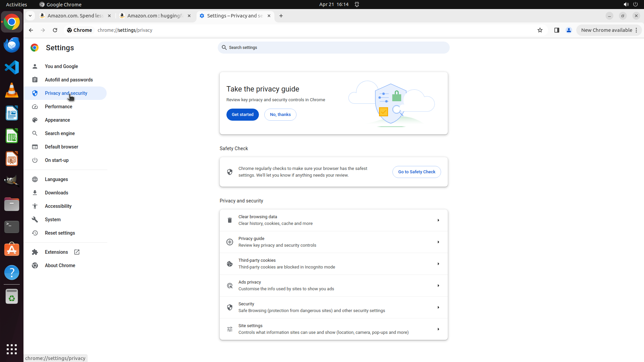Expand Third-party cookies row arrow
The width and height of the screenshot is (644, 362).
438,264
